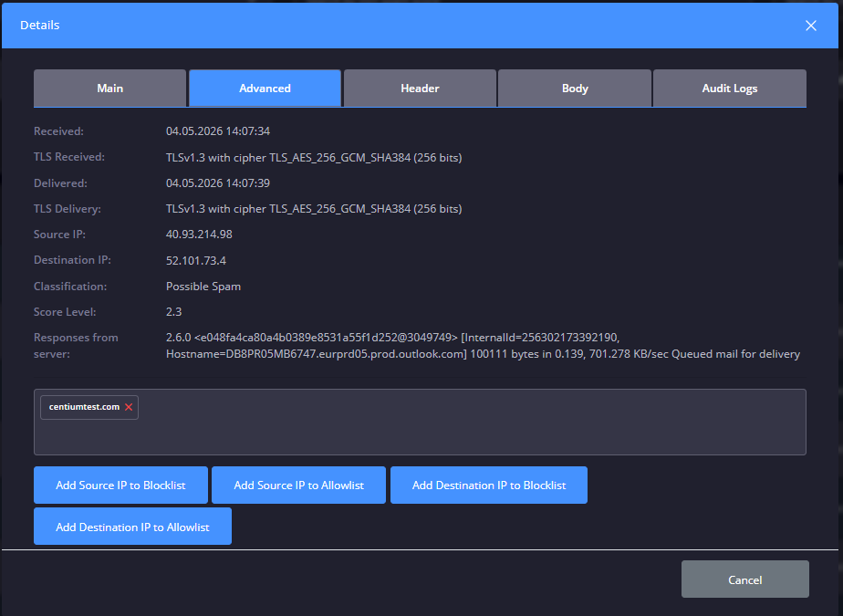
Task: Click the TLS Received cipher value
Action: 314,158
